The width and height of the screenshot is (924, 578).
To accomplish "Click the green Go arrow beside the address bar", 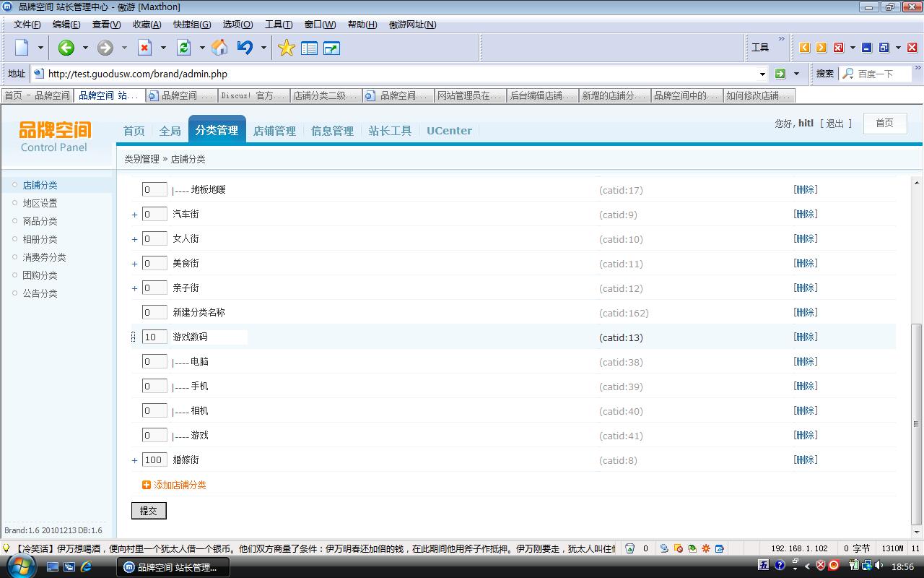I will coord(780,74).
